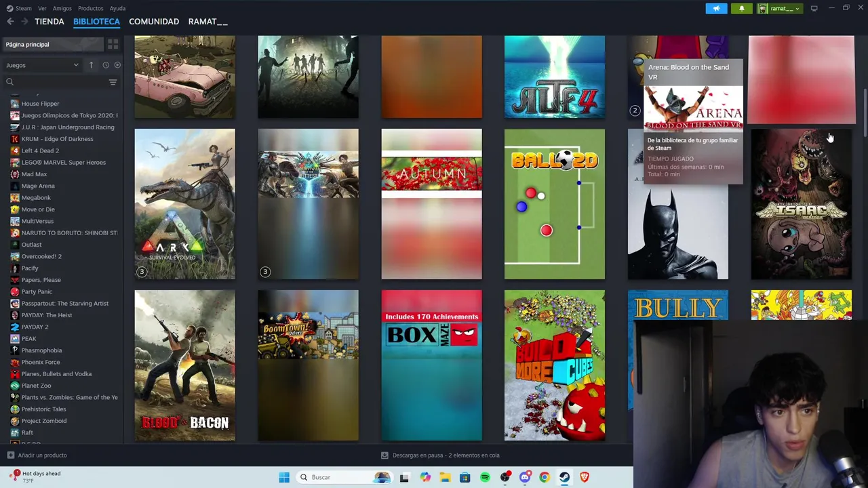Open the Juegos filter dropdown
Viewport: 868px width, 488px height.
(41, 65)
